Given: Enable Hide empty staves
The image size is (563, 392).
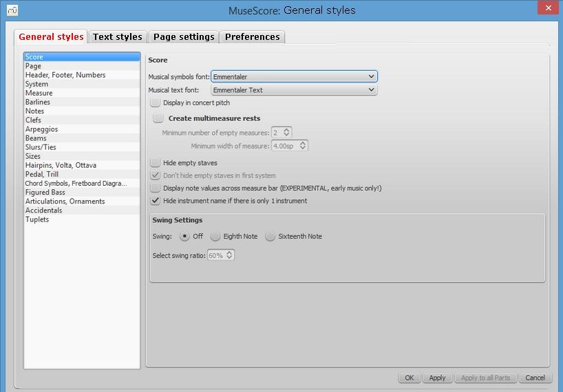Looking at the screenshot, I should coord(155,162).
